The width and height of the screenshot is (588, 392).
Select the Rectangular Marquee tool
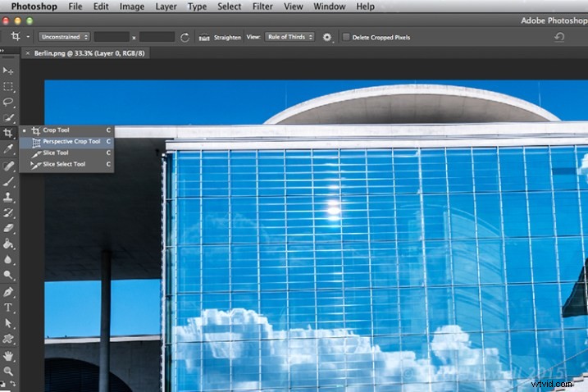[8, 87]
